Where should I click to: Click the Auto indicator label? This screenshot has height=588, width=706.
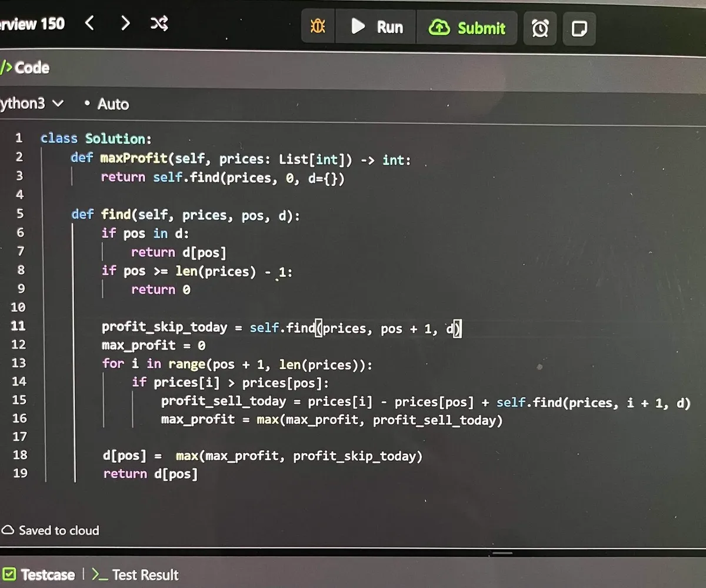coord(106,104)
